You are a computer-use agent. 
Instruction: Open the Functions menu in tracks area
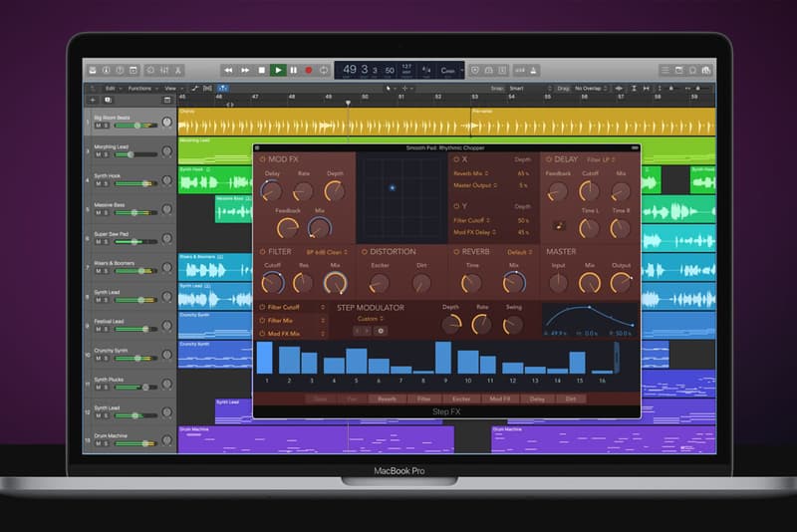(141, 88)
